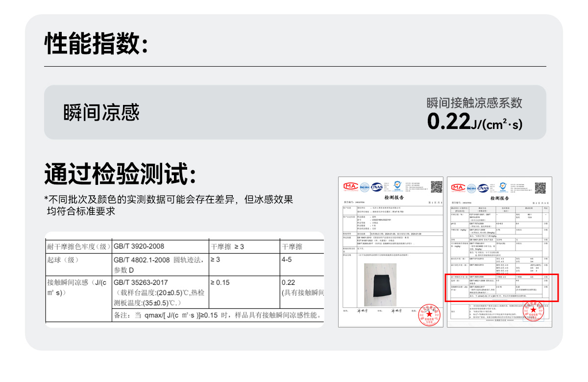Click the ilac-MRA logo on report page 2
This screenshot has width=588, height=382.
coord(471,187)
